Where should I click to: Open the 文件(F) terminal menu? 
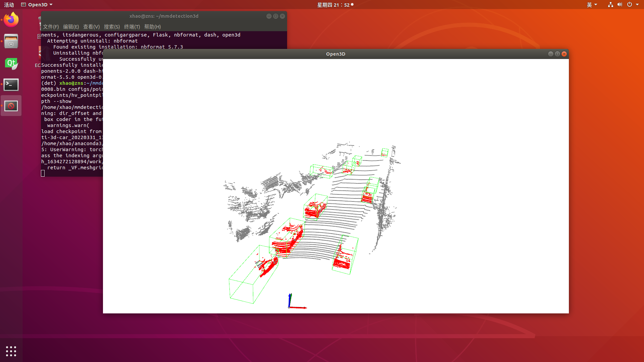click(51, 27)
